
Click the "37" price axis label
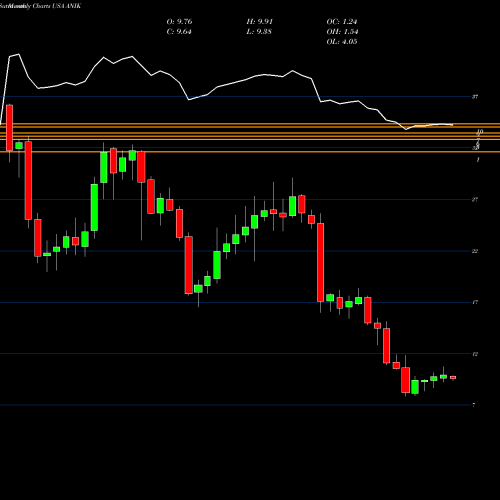475,97
